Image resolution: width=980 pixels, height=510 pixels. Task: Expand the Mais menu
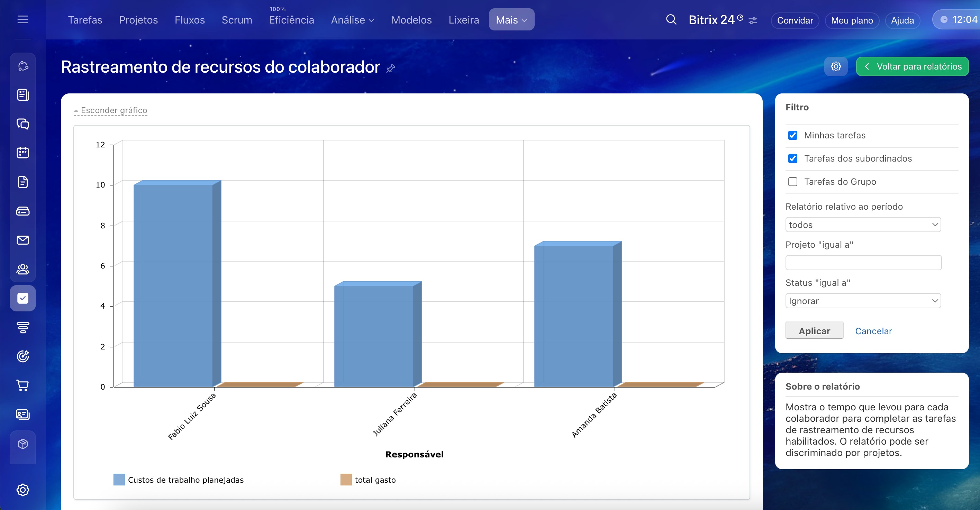[511, 20]
